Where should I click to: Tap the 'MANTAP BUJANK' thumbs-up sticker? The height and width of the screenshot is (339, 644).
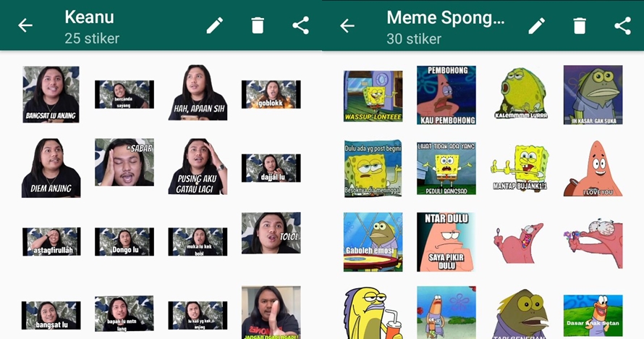[520, 167]
